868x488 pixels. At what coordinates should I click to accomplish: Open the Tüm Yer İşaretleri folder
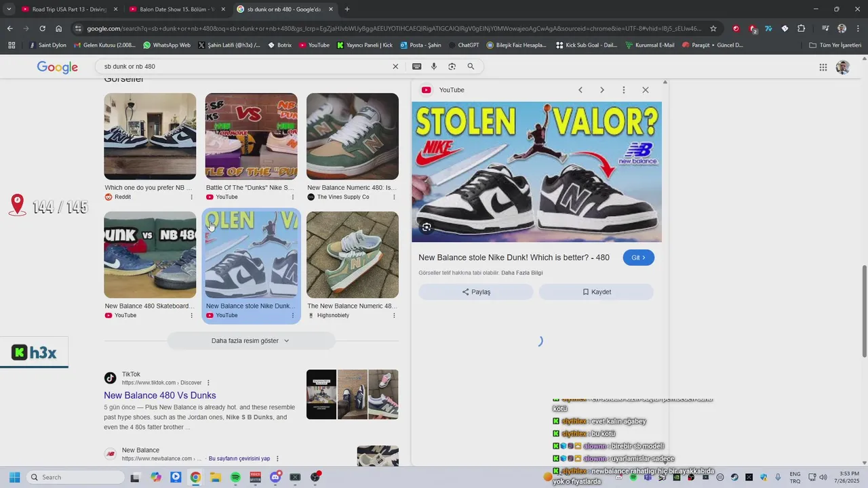[835, 45]
